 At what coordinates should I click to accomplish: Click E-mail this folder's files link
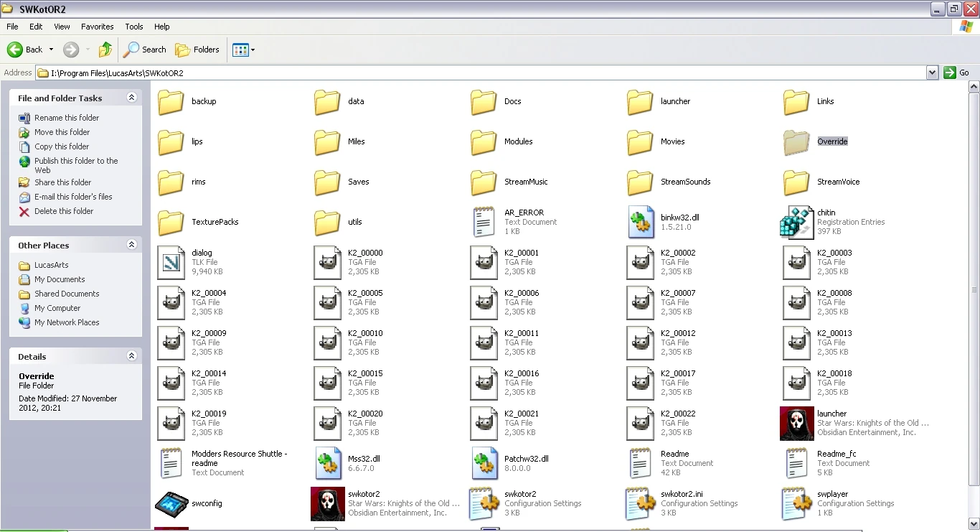click(73, 197)
